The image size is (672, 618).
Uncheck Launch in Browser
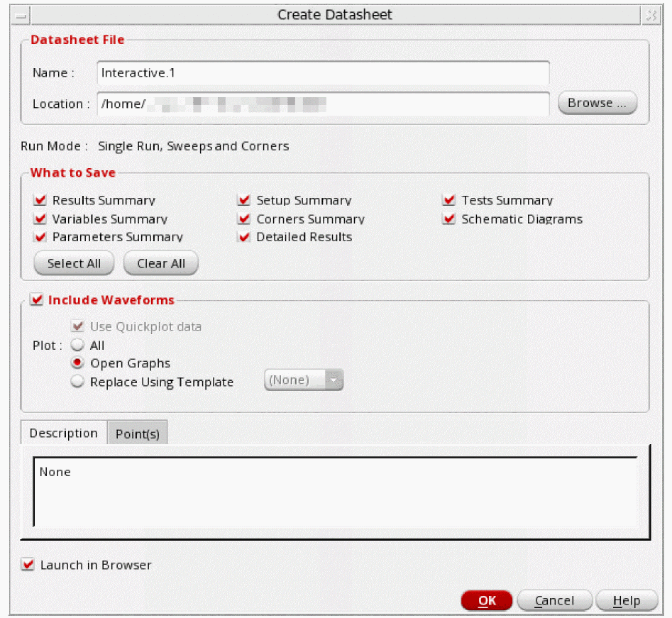[28, 565]
